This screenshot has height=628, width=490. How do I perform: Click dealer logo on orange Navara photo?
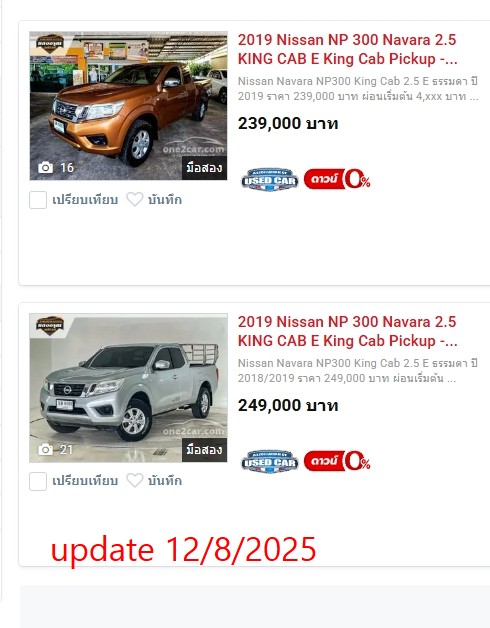coord(50,43)
